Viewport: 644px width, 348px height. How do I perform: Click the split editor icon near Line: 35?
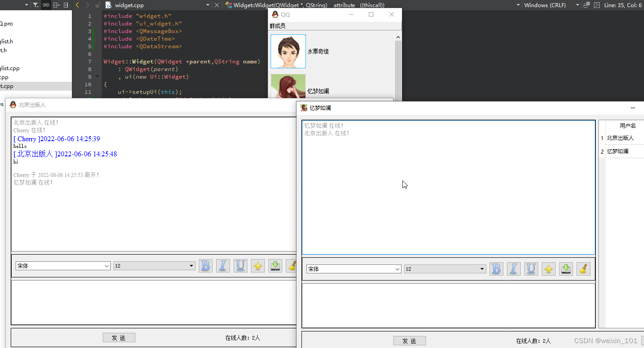pyautogui.click(x=597, y=5)
